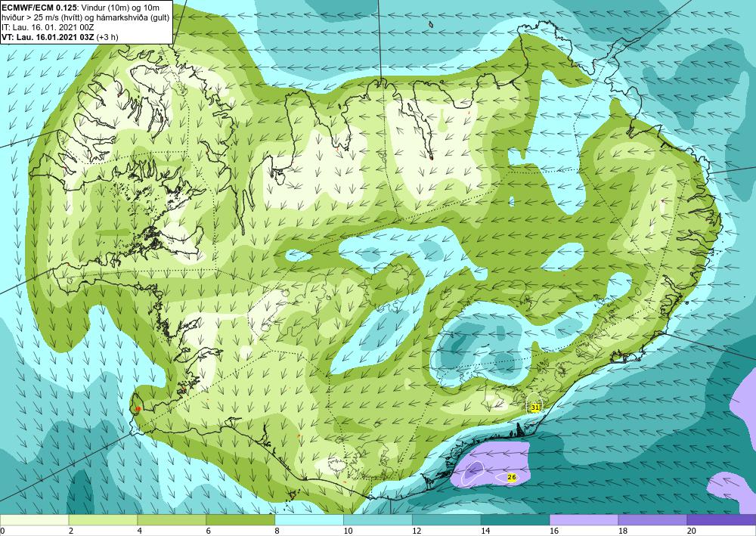Choose the 6–8 m/s dark green legend swatch
756x536 pixels.
point(240,519)
